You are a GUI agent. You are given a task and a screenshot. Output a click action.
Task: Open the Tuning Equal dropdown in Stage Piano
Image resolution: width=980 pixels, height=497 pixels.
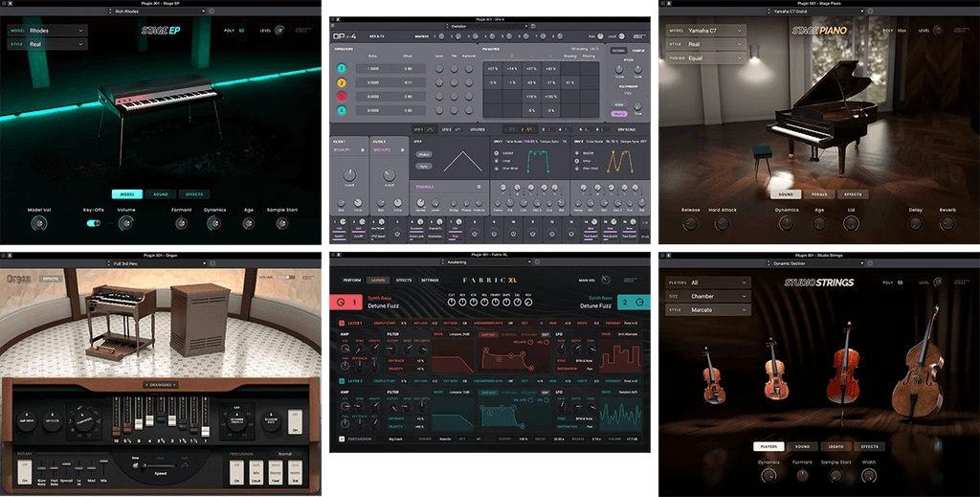point(706,58)
